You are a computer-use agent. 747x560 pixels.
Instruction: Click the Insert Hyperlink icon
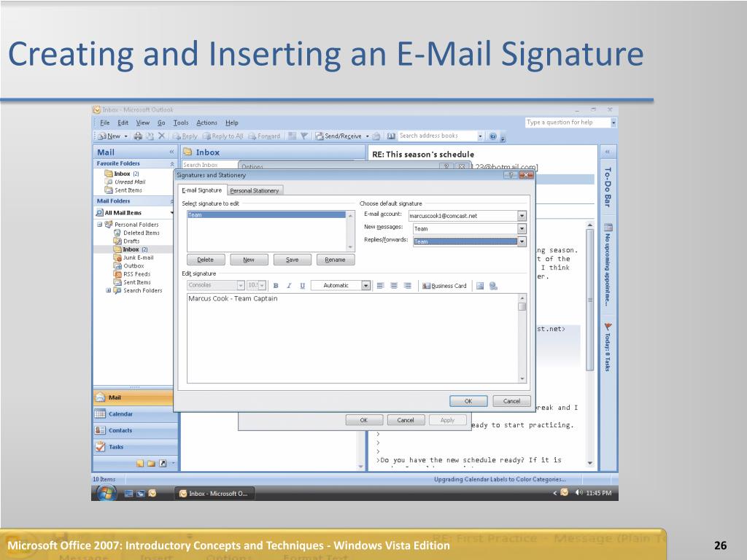click(493, 286)
